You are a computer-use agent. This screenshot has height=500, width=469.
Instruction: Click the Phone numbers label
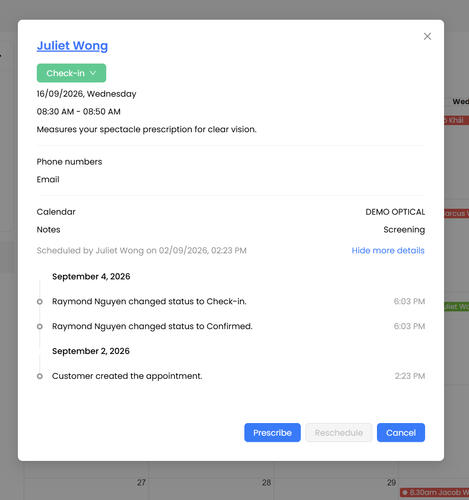(x=69, y=162)
